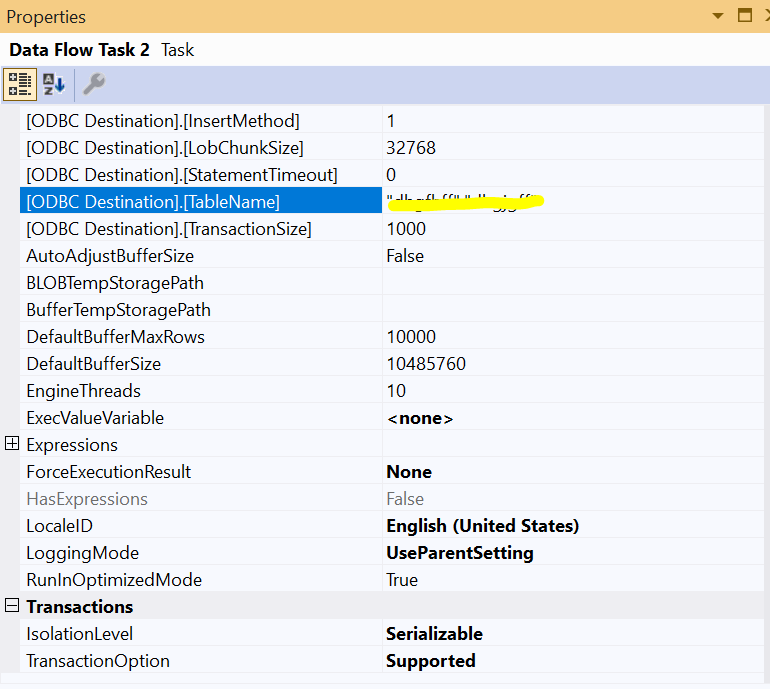
Task: Select the RunInOptimizedMode property
Action: pyautogui.click(x=201, y=580)
